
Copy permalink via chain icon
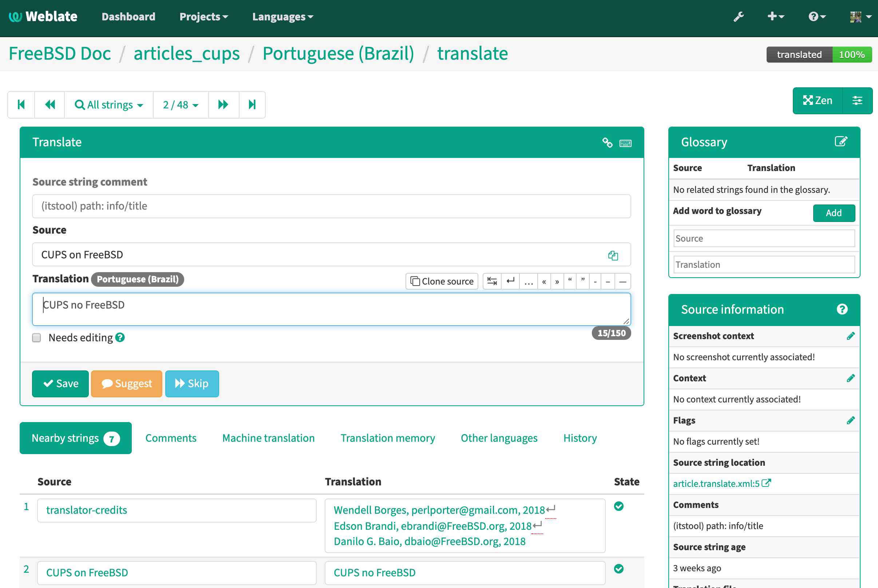click(607, 143)
